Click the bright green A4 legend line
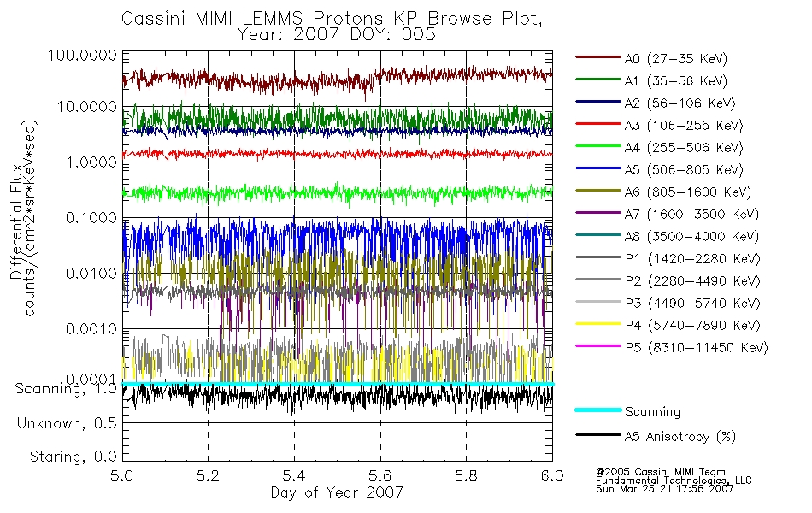 (597, 146)
